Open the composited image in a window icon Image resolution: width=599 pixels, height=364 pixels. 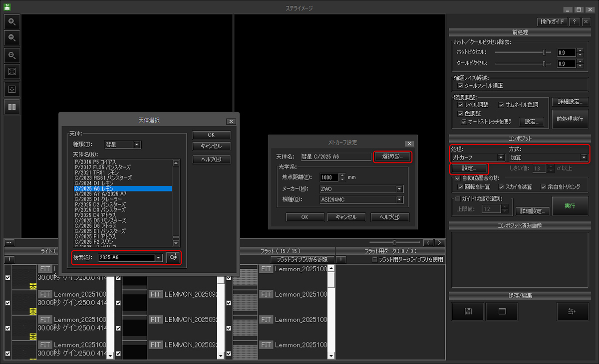pos(502,312)
